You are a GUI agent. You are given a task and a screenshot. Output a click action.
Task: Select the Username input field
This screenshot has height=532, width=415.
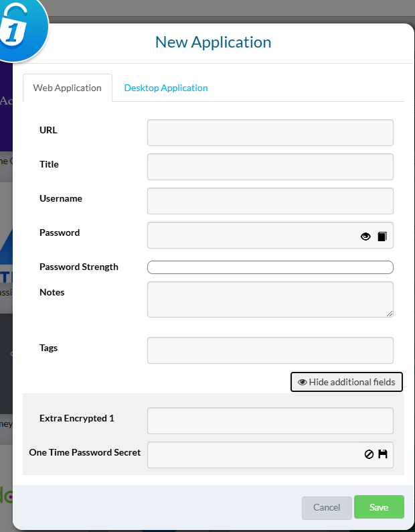pos(270,201)
